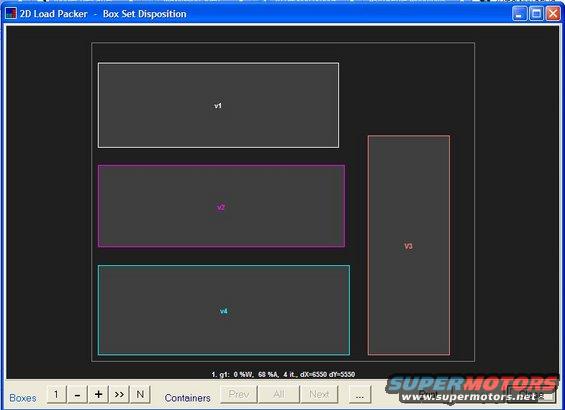Screen dimensions: 565x410
Task: Maximize the 2D Load Packer window
Action: pyautogui.click(x=536, y=14)
